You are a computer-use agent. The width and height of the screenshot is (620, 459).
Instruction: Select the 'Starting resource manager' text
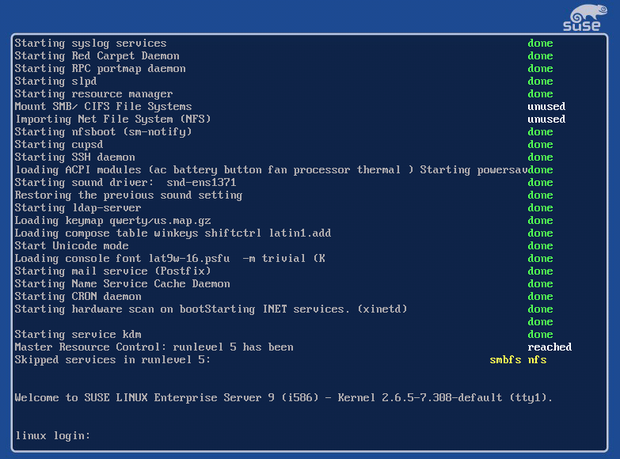coord(94,94)
